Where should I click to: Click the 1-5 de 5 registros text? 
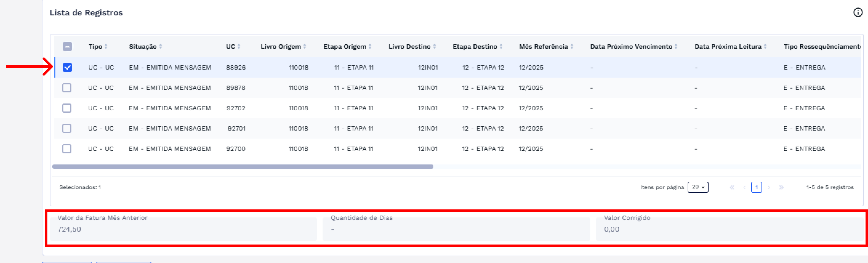tap(830, 187)
